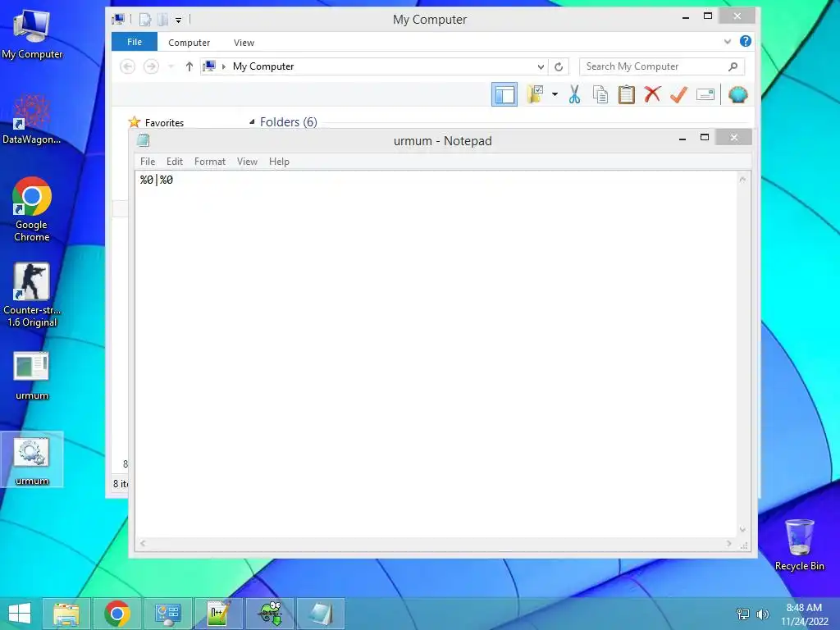This screenshot has width=840, height=630.
Task: Click the Properties quick access icon in title bar
Action: point(145,20)
